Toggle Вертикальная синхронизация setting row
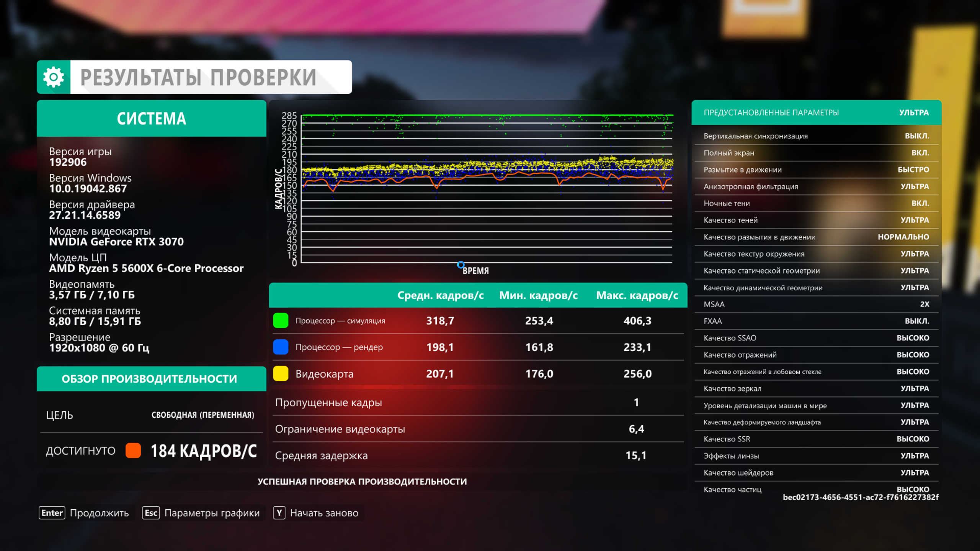Screen dimensions: 980x551 (x=816, y=136)
